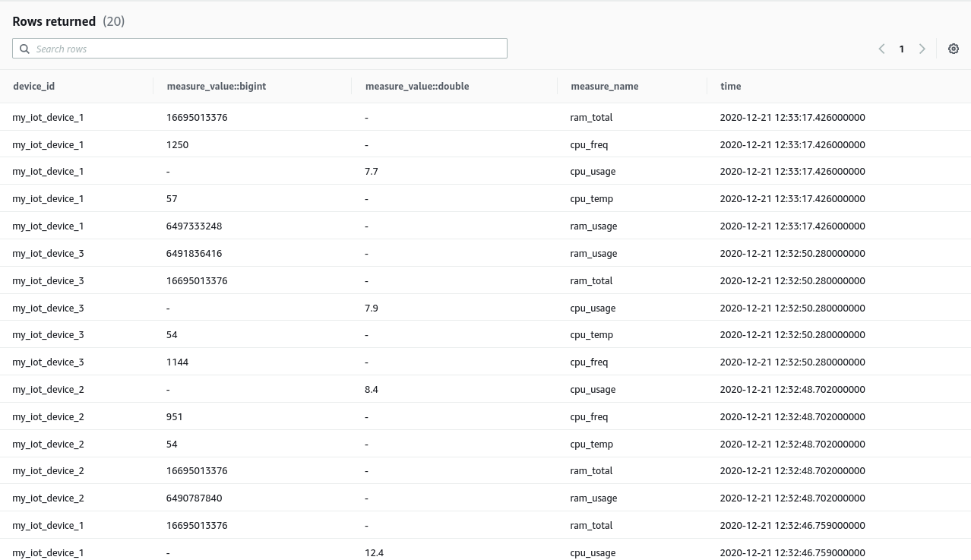Click the cpu_usage value 7.7 cell
The width and height of the screenshot is (971, 560).
click(x=371, y=171)
